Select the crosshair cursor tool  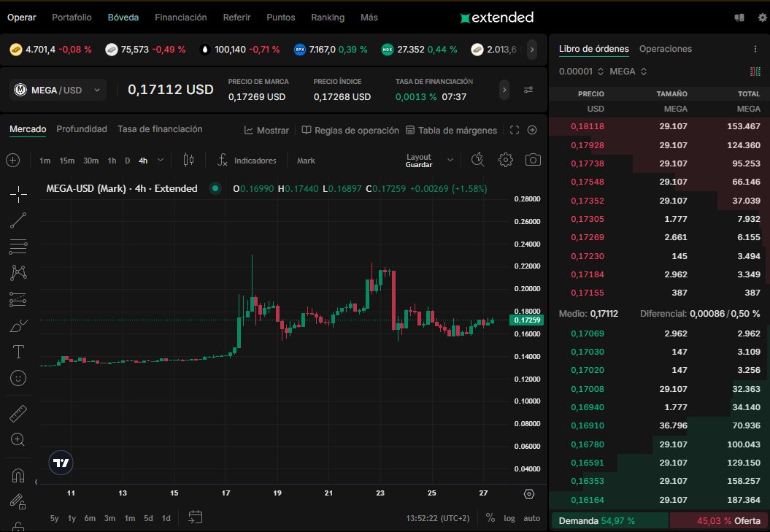(18, 195)
